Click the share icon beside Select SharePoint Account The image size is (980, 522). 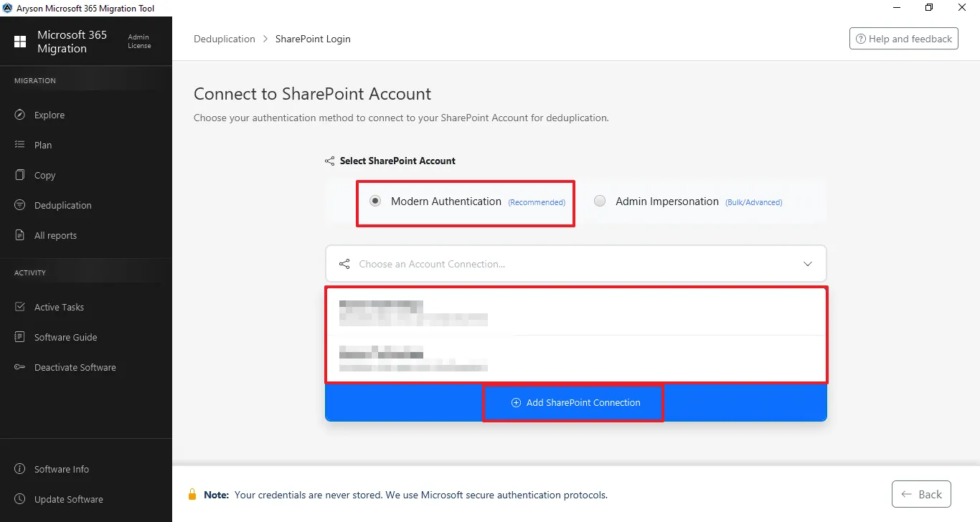point(329,161)
